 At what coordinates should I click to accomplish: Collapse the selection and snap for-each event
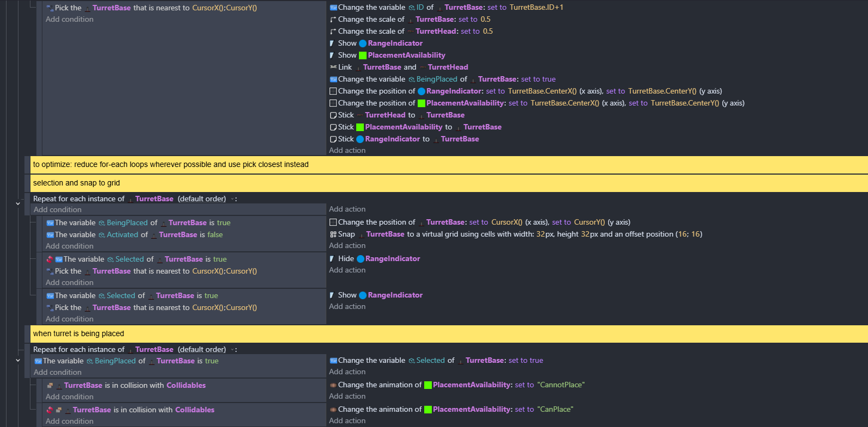pos(18,203)
